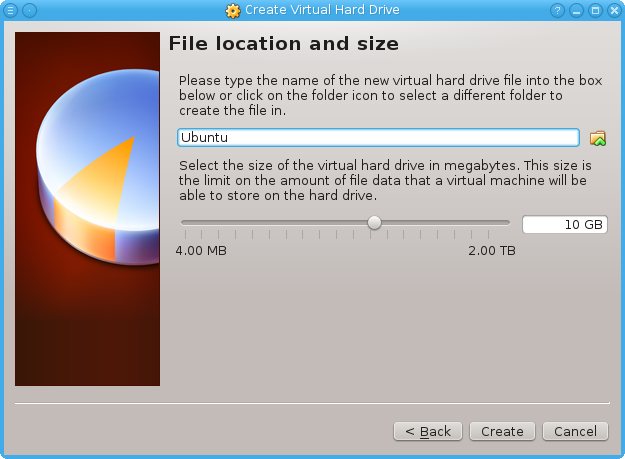The image size is (625, 459).
Task: Close the Create Virtual Hard Drive window
Action: click(614, 10)
